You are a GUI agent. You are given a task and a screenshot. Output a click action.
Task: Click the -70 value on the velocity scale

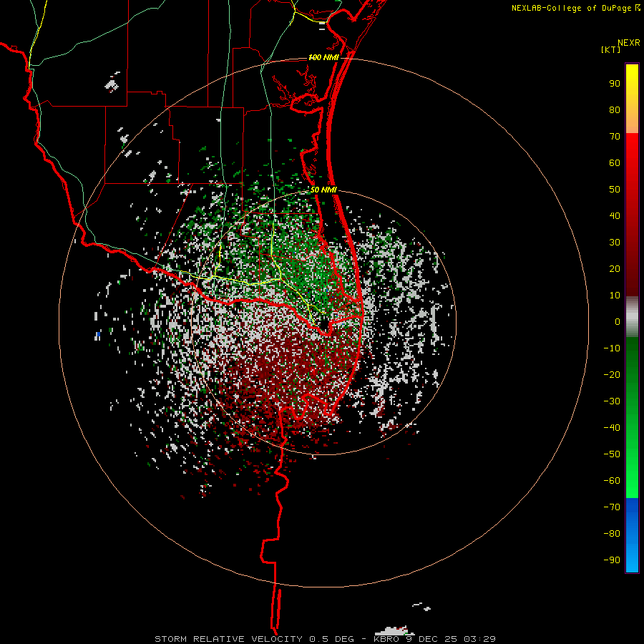[612, 507]
